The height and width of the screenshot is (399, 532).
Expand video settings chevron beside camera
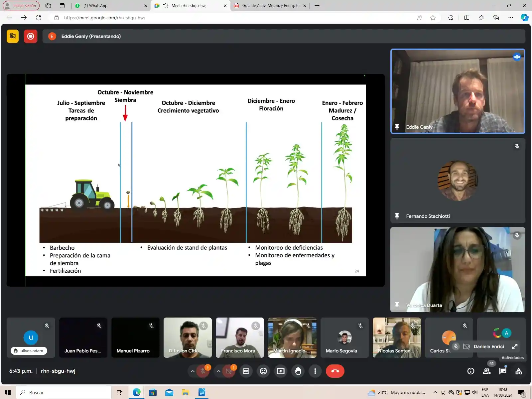[x=218, y=371]
